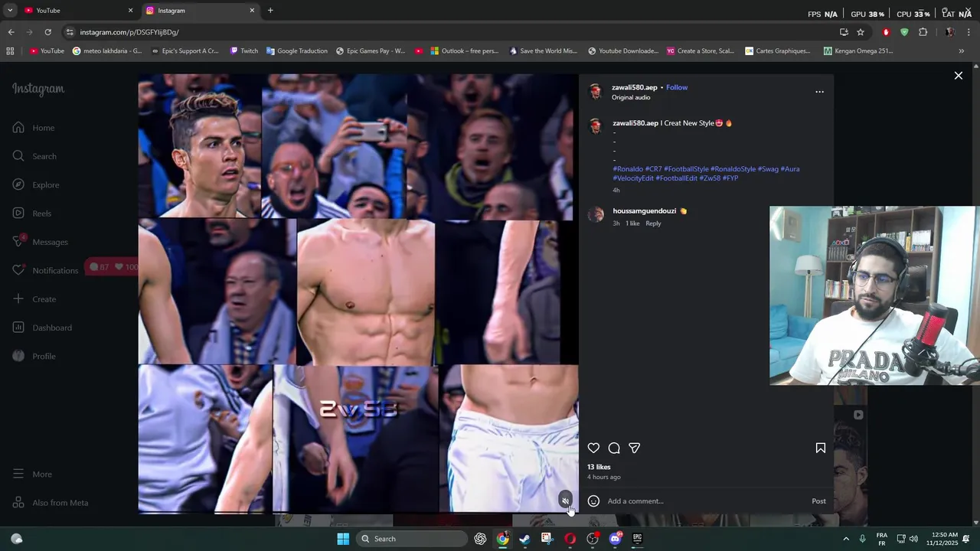Open Messages in the sidebar
The width and height of the screenshot is (980, 551).
click(x=41, y=242)
